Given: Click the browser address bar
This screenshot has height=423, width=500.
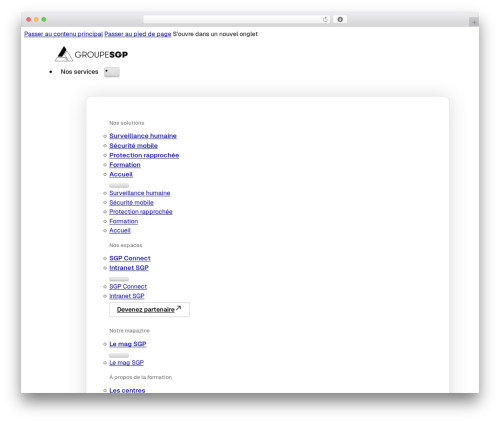Looking at the screenshot, I should tap(237, 20).
